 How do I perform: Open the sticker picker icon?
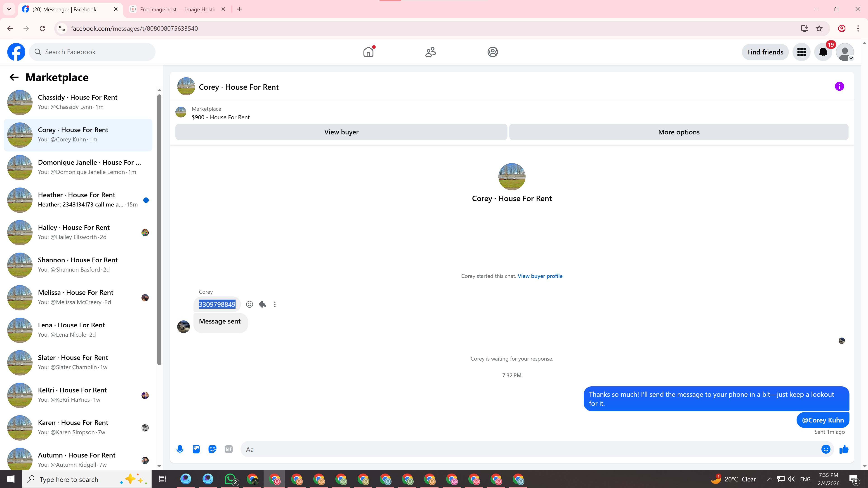click(x=212, y=449)
